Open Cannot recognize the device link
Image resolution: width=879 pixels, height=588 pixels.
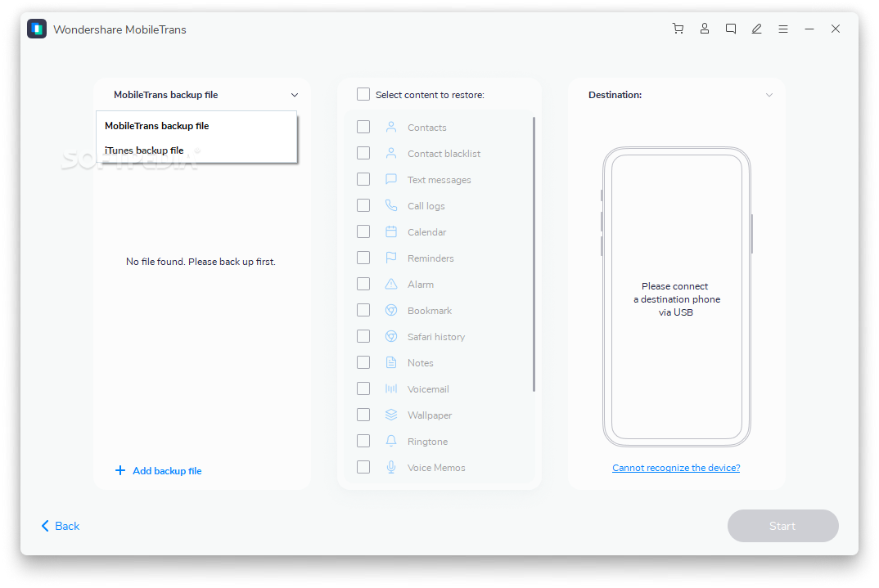click(676, 468)
